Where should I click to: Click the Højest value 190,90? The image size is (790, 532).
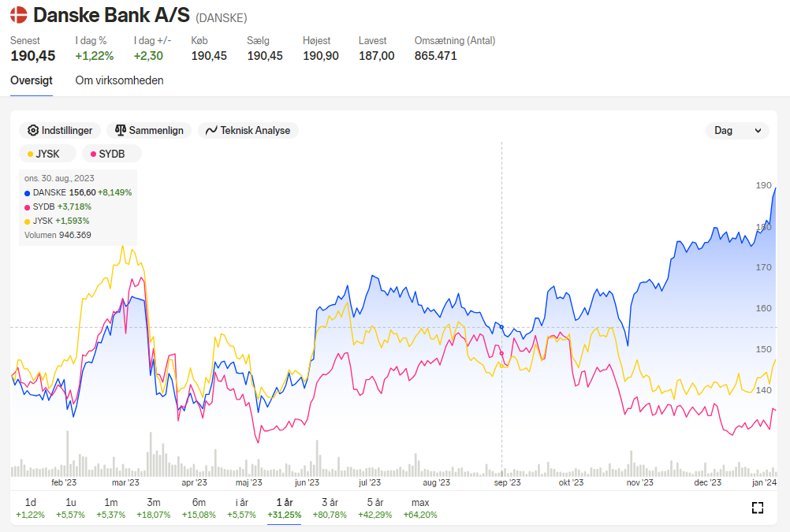pyautogui.click(x=320, y=56)
